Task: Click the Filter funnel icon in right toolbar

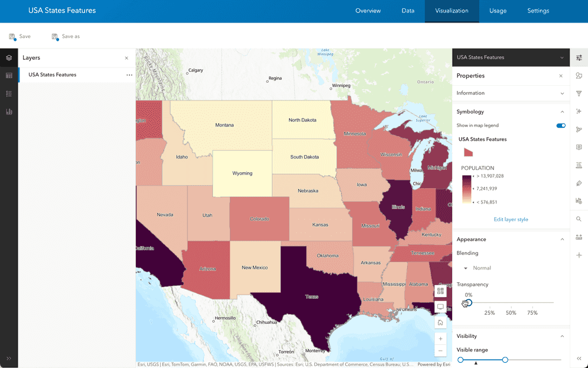Action: (579, 93)
